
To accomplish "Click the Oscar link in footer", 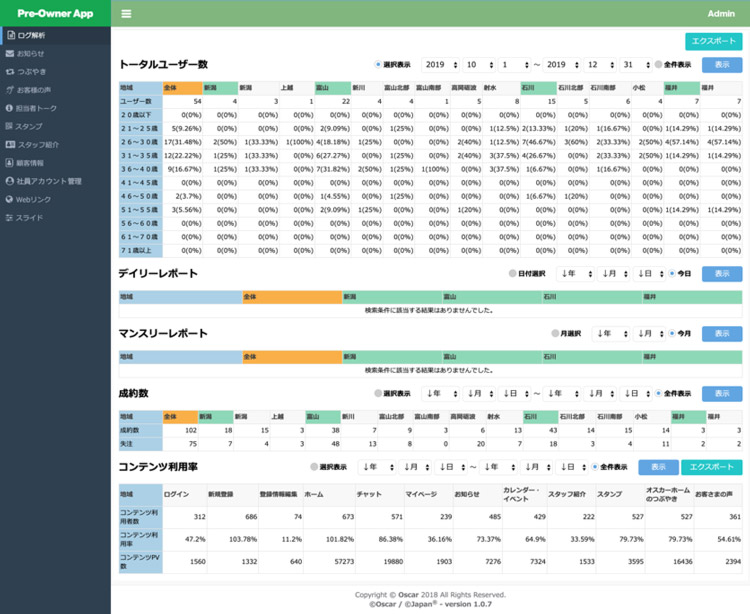I will (x=408, y=595).
